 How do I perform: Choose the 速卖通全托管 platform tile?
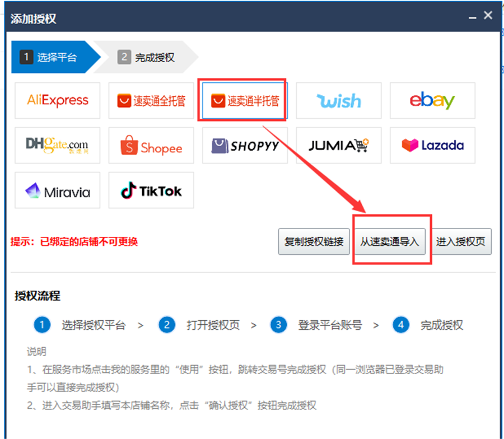tap(151, 101)
